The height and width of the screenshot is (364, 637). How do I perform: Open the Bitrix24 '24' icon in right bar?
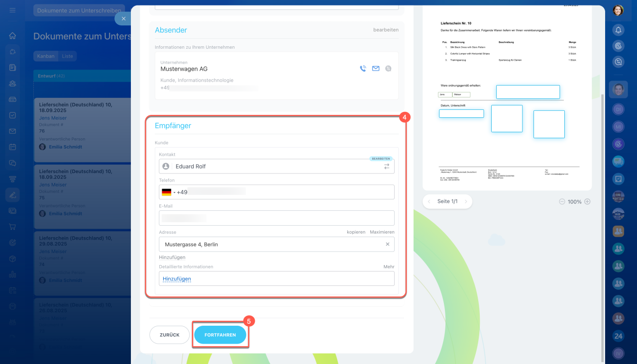[618, 337]
